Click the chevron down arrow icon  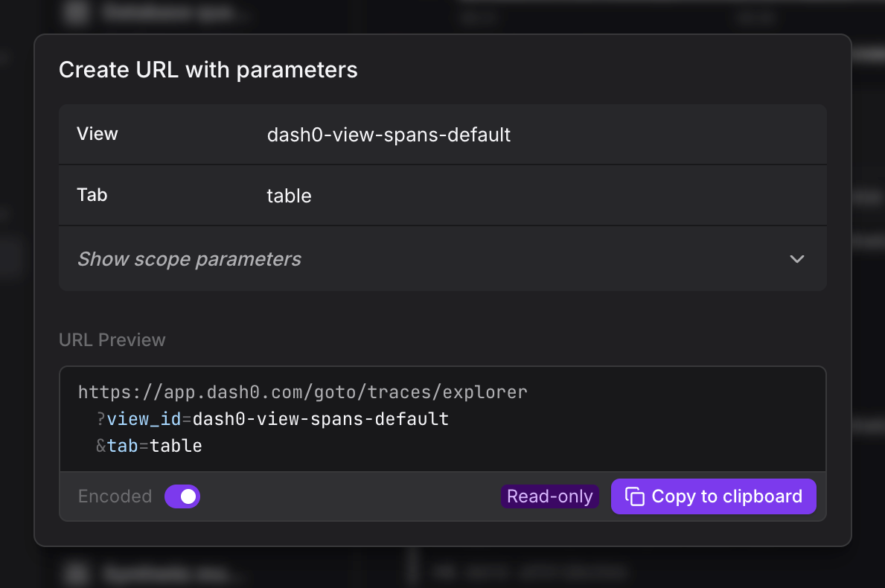pos(797,259)
